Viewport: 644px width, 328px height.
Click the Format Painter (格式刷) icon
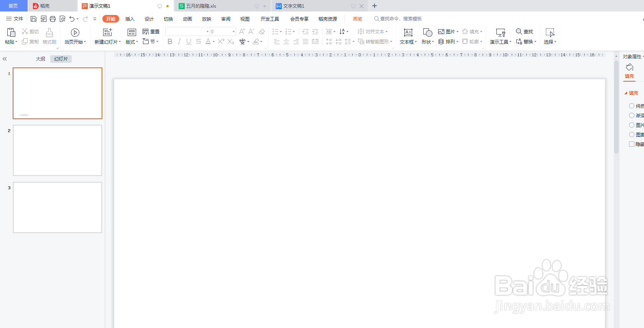point(49,33)
